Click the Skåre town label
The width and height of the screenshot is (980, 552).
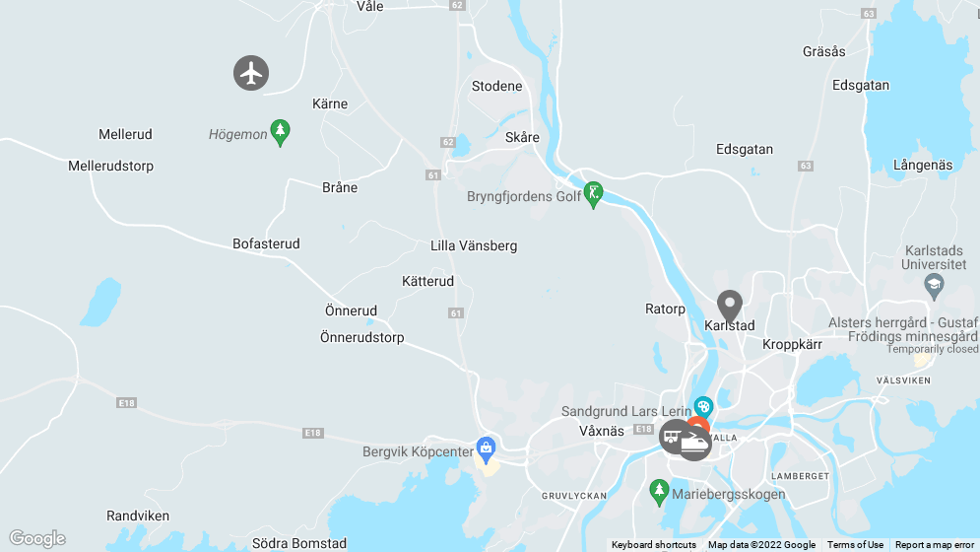(x=522, y=138)
